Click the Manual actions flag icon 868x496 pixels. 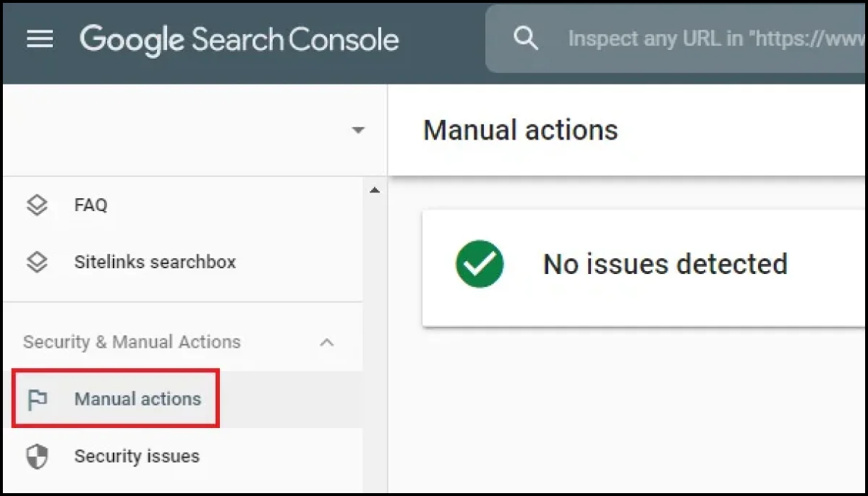pyautogui.click(x=37, y=399)
